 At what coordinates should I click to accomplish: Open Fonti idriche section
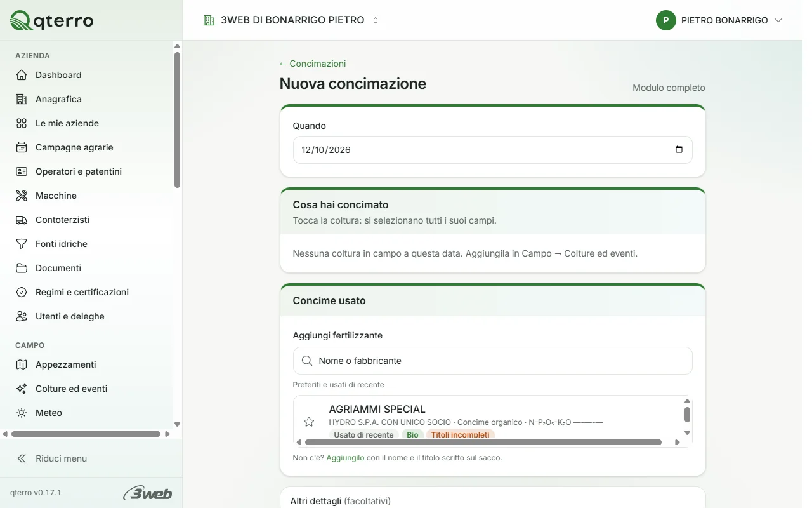(x=86, y=244)
